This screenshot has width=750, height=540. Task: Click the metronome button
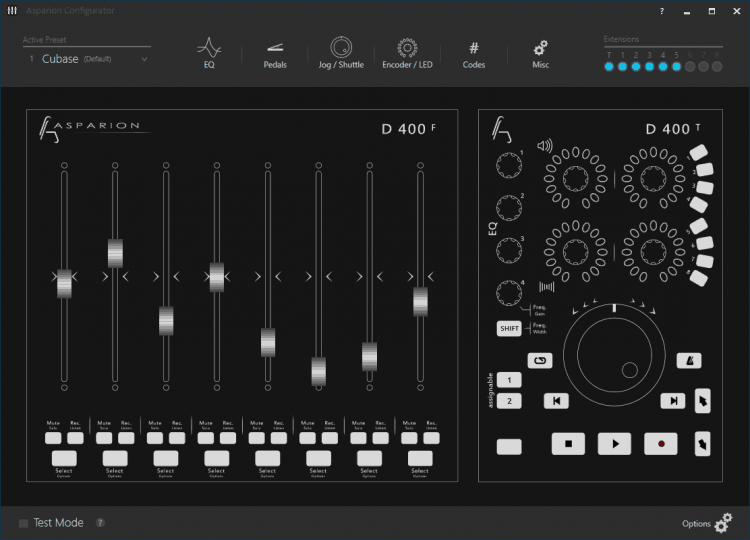[x=689, y=361]
